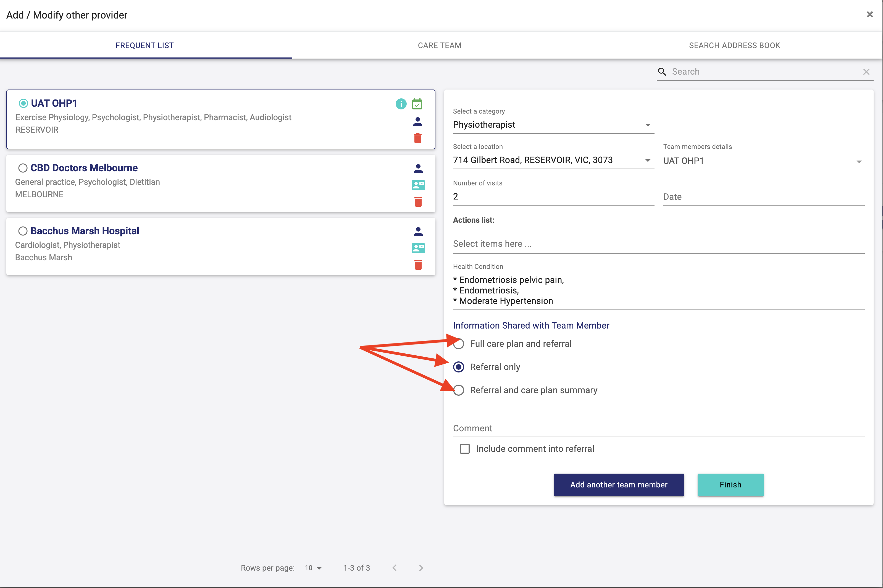Choose the Referral only option
Screen dimensions: 883x588
[459, 367]
